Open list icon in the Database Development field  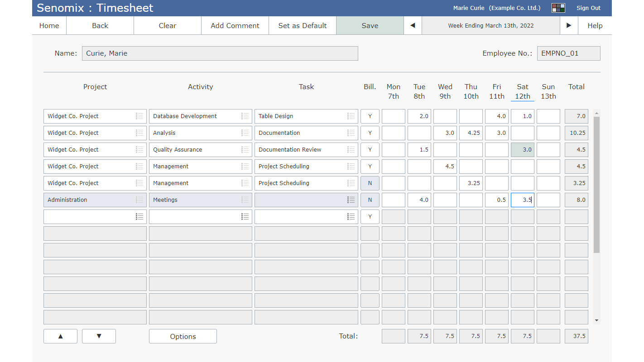[x=245, y=116]
